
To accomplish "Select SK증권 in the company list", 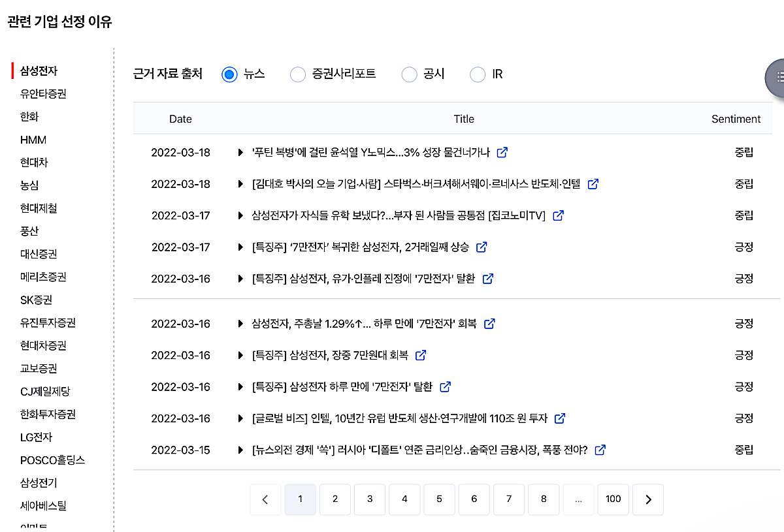I will click(36, 300).
